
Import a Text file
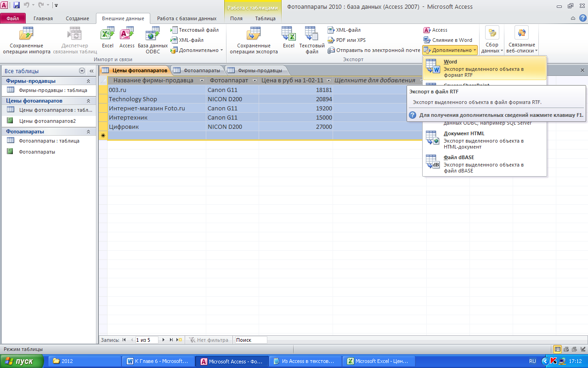tap(195, 30)
